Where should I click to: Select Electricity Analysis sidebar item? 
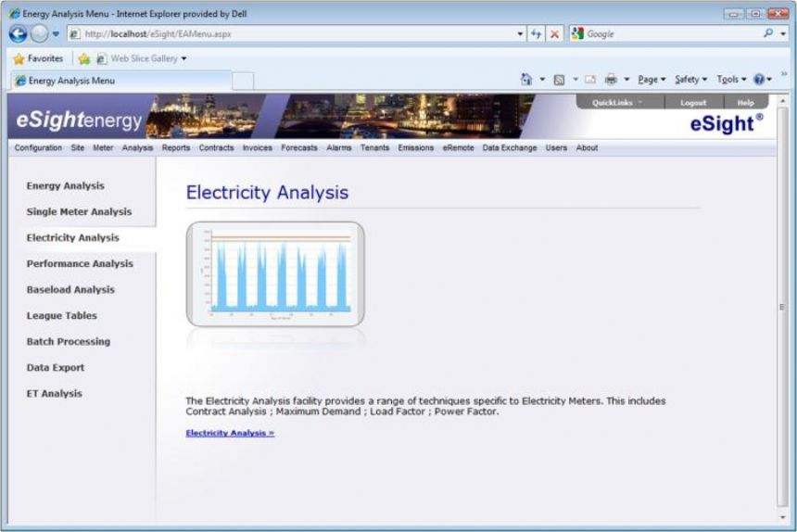(72, 238)
